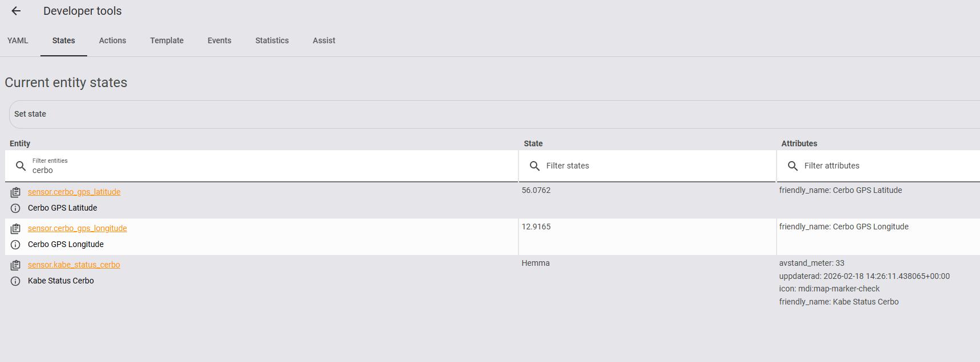Show info for Cerbo GPS Latitude
This screenshot has width=980, height=362.
click(15, 208)
